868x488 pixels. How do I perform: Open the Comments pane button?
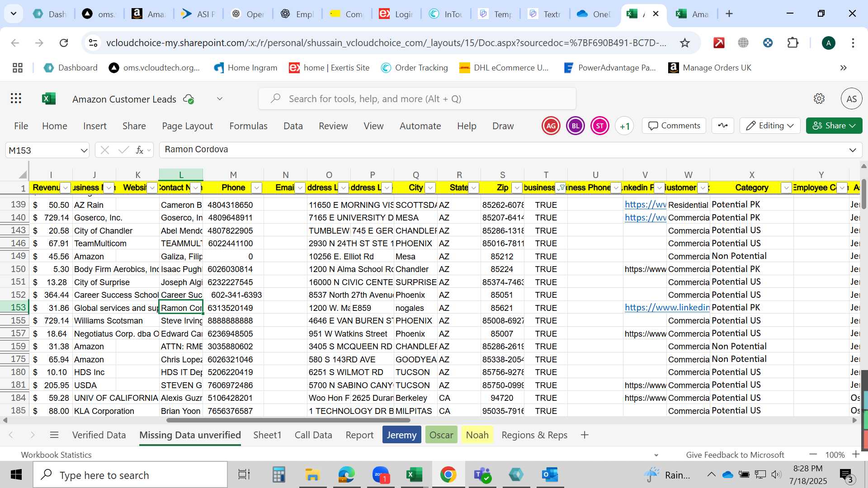click(674, 126)
